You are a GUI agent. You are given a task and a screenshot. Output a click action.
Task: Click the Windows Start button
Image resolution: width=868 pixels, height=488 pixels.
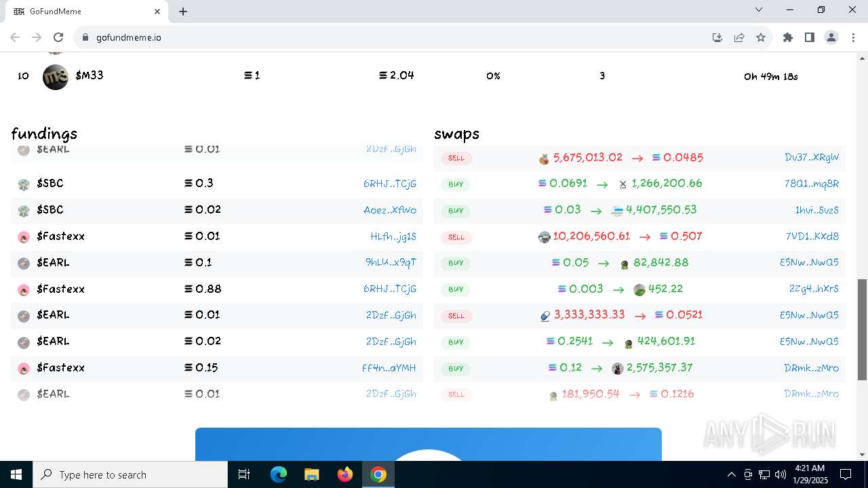pyautogui.click(x=16, y=474)
